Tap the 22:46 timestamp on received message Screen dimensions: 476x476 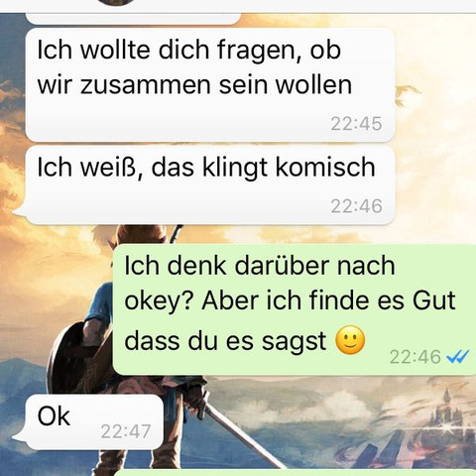[x=356, y=206]
